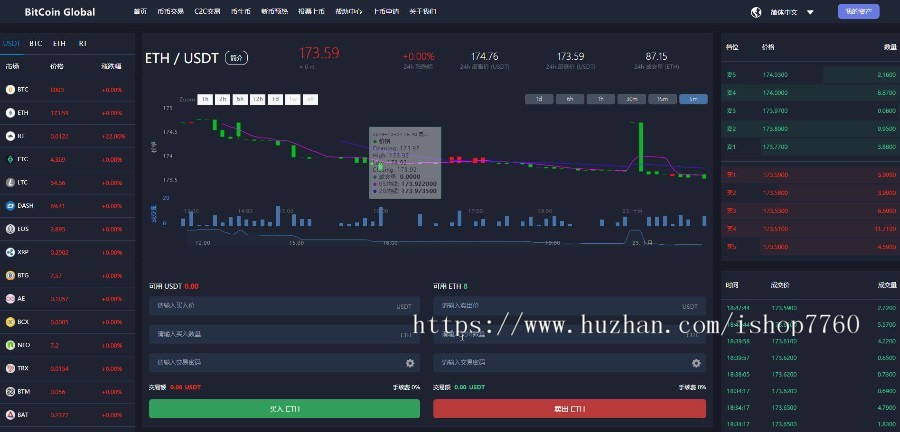900x432 pixels.
Task: Click the red sell ETH button
Action: click(569, 409)
